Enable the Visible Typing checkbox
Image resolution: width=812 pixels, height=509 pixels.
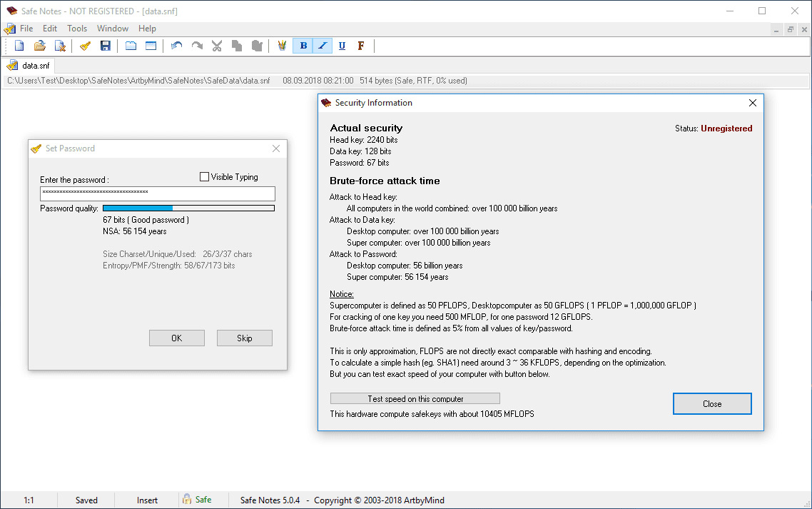205,177
